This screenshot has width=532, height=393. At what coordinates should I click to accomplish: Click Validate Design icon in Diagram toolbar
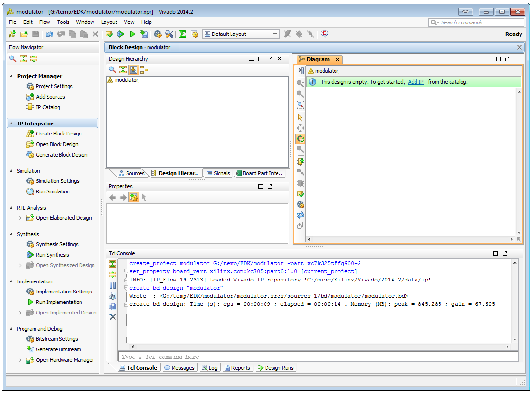click(300, 194)
